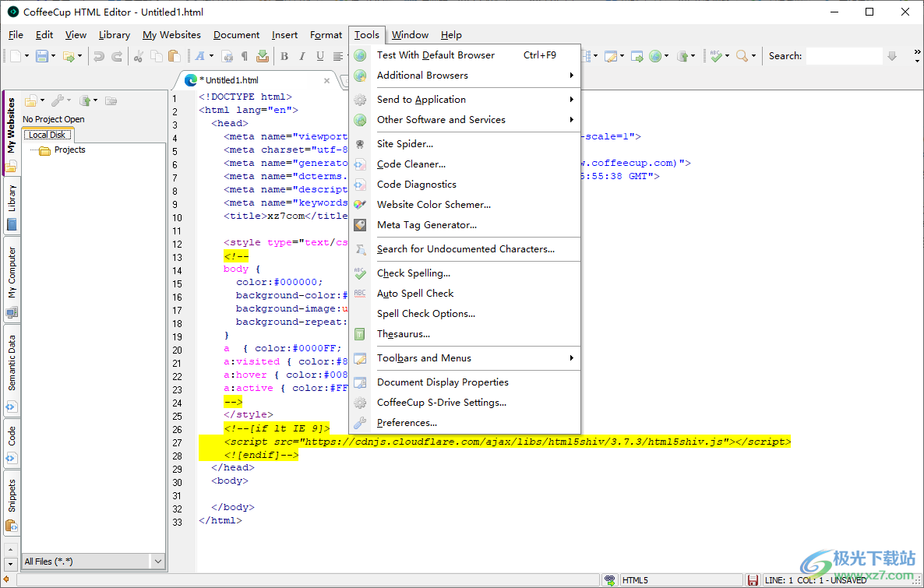The width and height of the screenshot is (924, 588).
Task: Click the sidebar new project folder icon
Action: (x=31, y=100)
